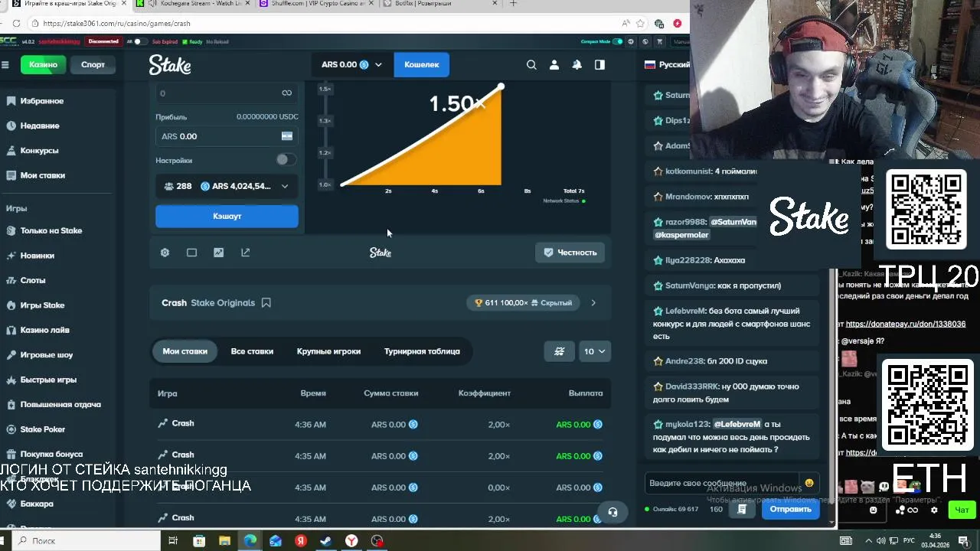The image size is (980, 551).
Task: Open the live support headset button
Action: 612,512
